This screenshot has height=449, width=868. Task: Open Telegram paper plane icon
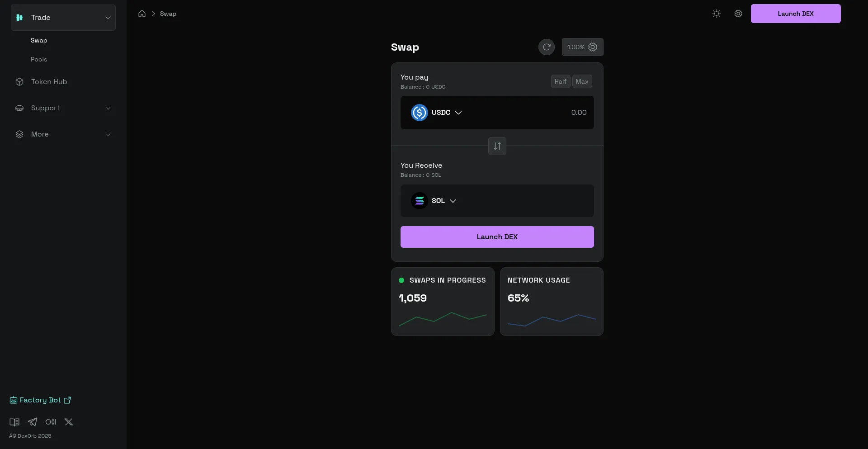click(33, 422)
